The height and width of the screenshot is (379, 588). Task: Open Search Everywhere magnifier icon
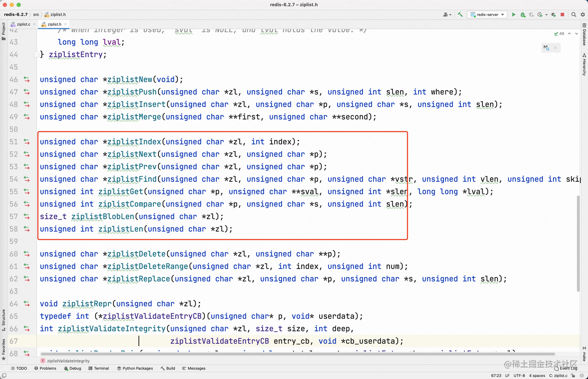[574, 15]
